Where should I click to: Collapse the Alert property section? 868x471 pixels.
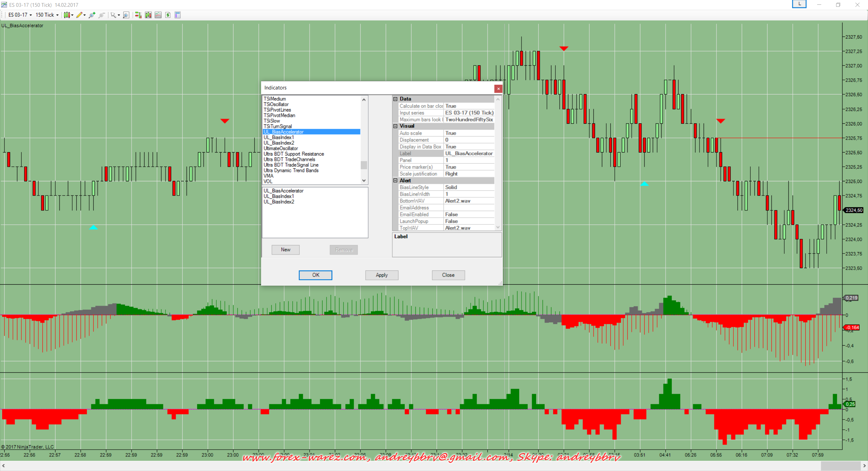[395, 181]
